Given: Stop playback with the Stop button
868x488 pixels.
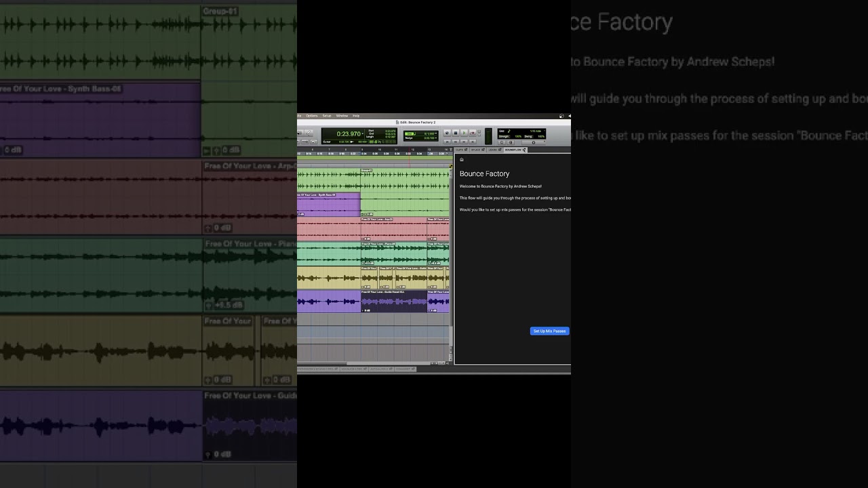Looking at the screenshot, I should click(456, 133).
